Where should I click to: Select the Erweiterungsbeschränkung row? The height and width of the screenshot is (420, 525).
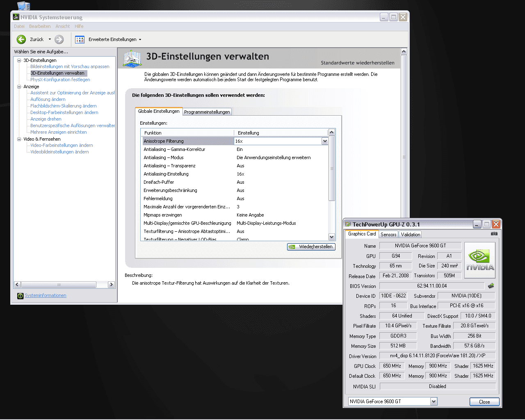coord(235,190)
